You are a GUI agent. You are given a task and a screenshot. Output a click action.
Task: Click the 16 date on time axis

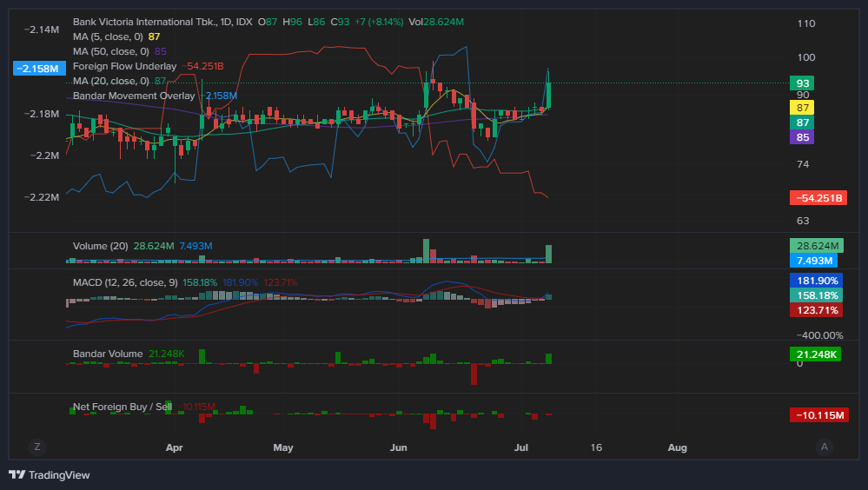(596, 447)
